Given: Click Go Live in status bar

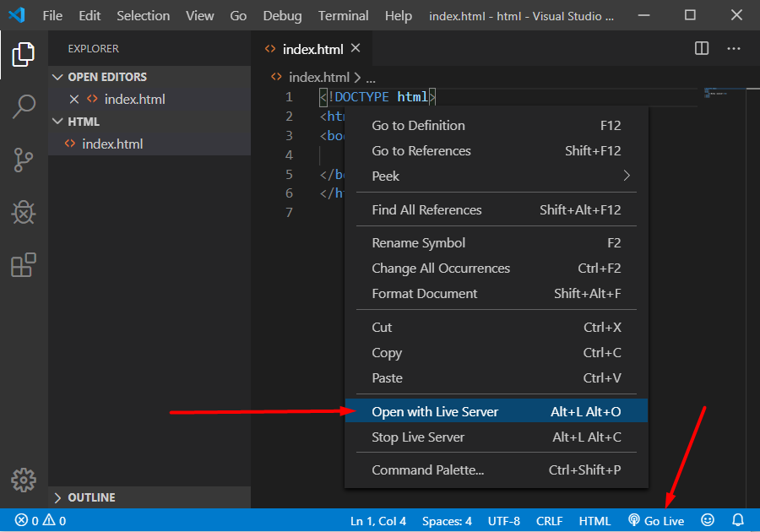Looking at the screenshot, I should point(656,520).
